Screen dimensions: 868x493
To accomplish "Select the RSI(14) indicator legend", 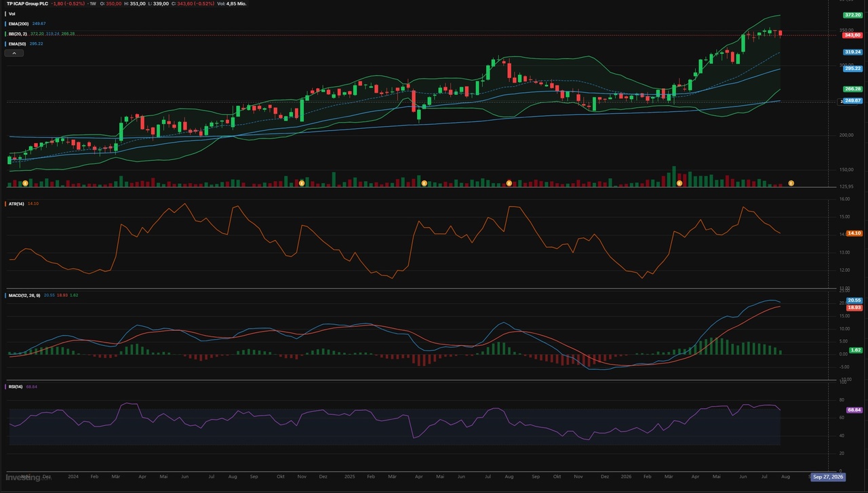I will (x=16, y=387).
